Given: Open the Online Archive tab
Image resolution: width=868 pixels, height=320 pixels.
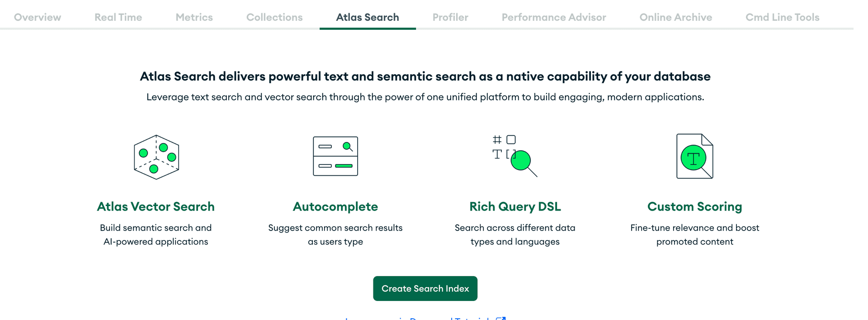Looking at the screenshot, I should coord(675,17).
